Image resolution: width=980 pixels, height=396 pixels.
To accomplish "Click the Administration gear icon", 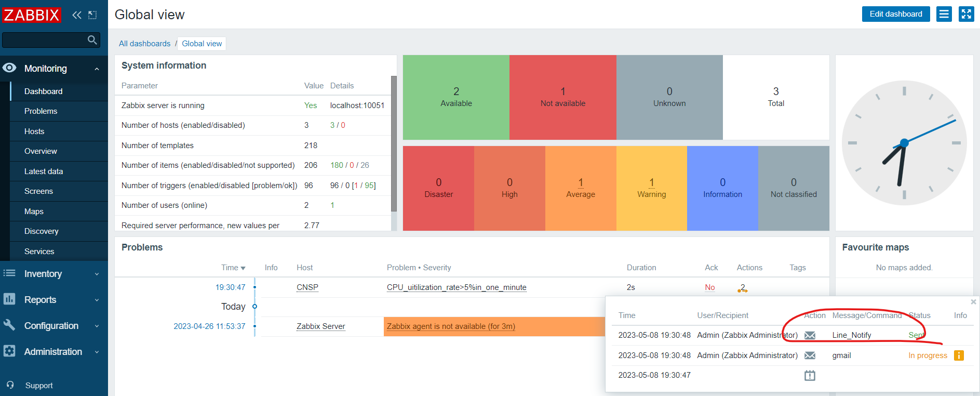I will tap(9, 351).
